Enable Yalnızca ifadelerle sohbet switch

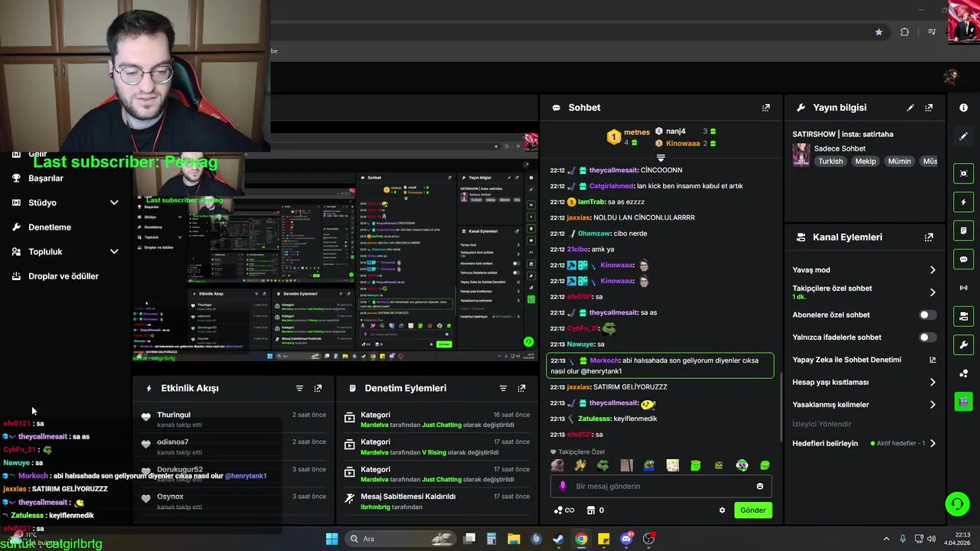[x=927, y=337]
